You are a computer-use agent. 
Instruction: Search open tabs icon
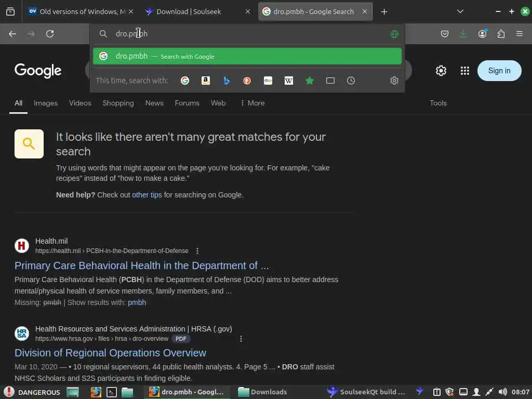[x=330, y=81]
